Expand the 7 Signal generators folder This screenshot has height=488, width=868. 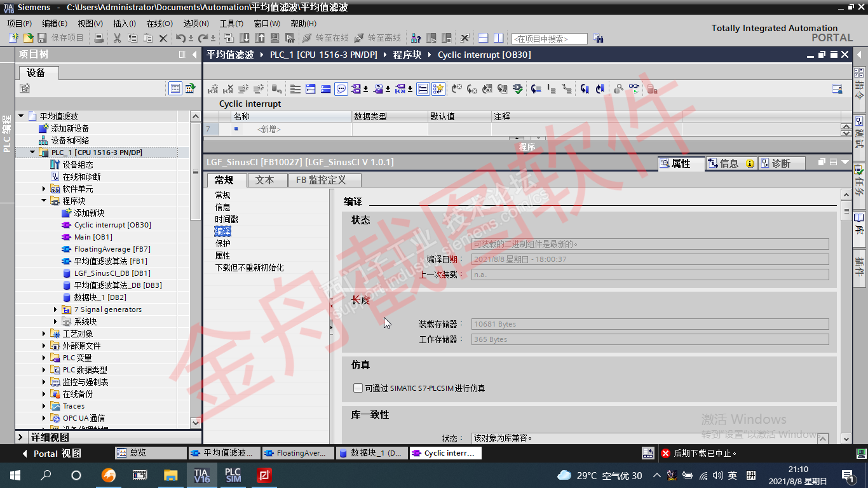(56, 309)
